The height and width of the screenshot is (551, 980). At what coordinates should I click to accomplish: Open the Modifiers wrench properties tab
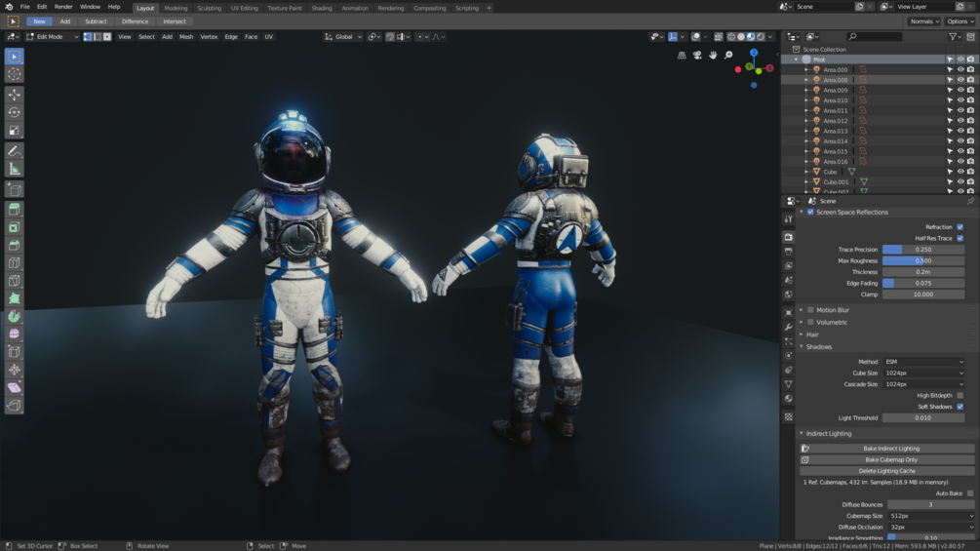click(789, 327)
